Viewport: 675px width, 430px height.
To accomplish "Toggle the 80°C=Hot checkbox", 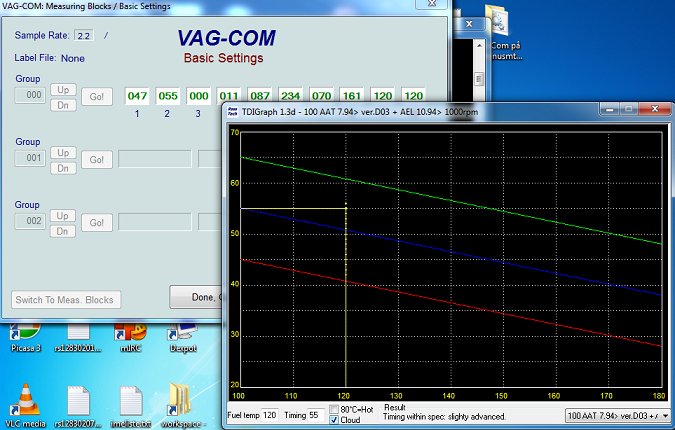I will point(334,409).
